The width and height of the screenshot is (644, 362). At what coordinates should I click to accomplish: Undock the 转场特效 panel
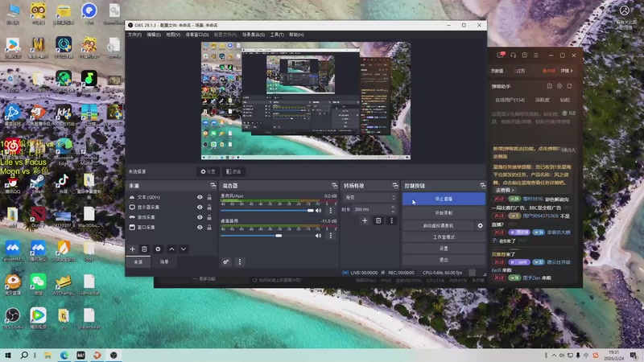click(395, 186)
